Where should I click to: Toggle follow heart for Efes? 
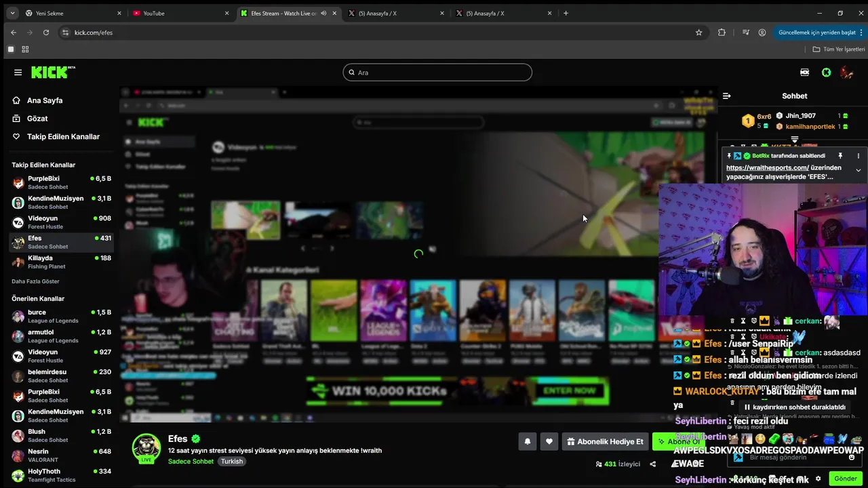coord(549,442)
